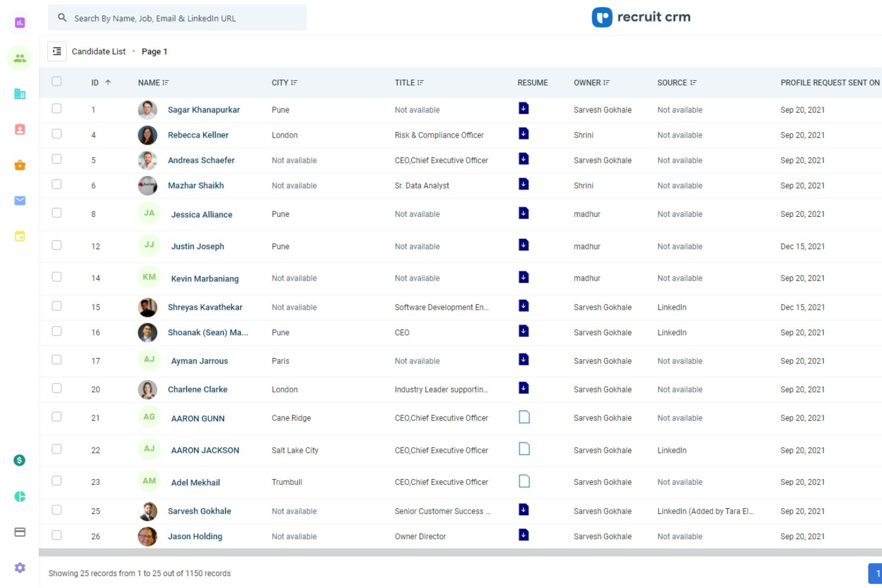Expand the SOURCE column filter options
Viewport: 882px width, 588px height.
[x=693, y=83]
